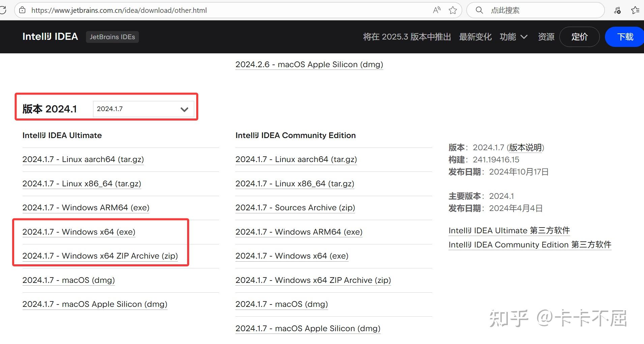Download Community 2024.1.7 Windows x64 (exe)
The image size is (644, 344).
(x=292, y=256)
